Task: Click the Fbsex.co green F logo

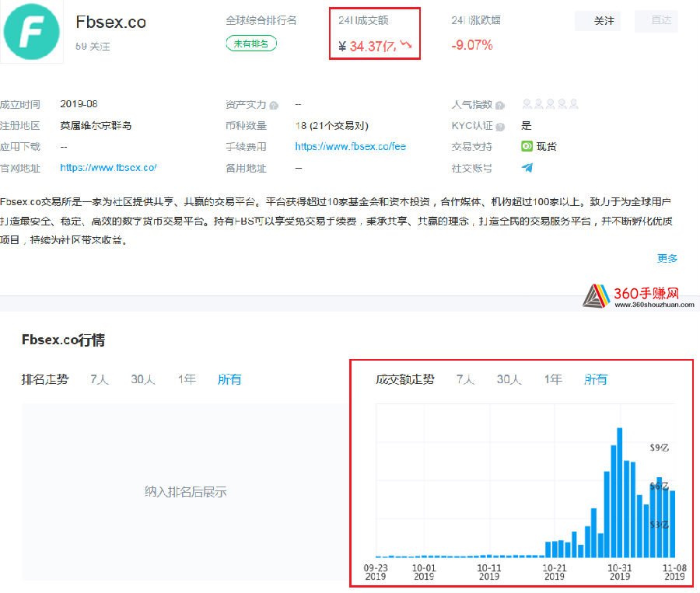Action: point(31,32)
